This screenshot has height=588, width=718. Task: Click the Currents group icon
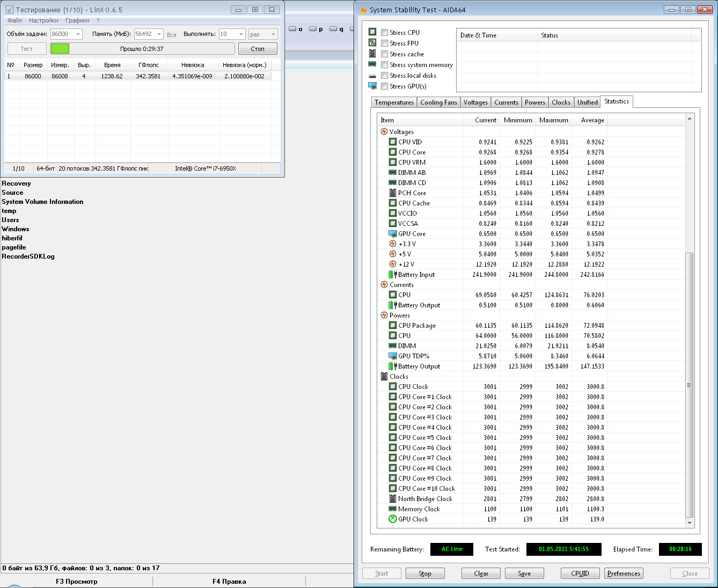[384, 284]
